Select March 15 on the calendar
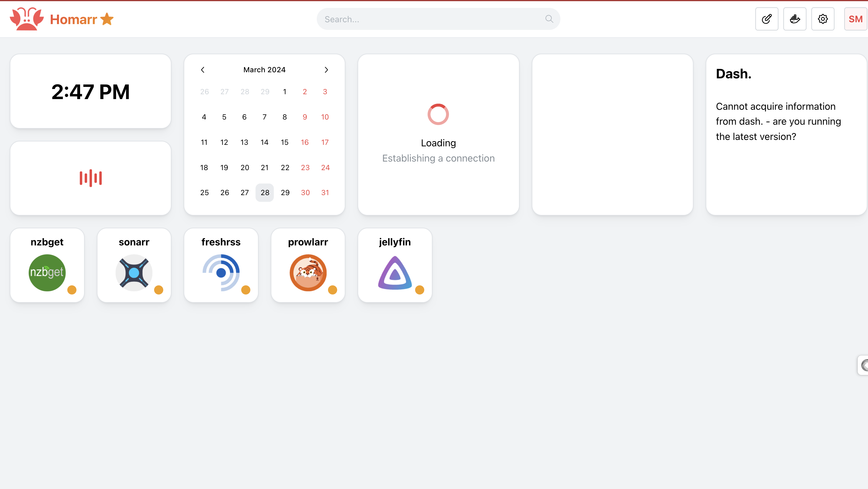 [x=285, y=142]
